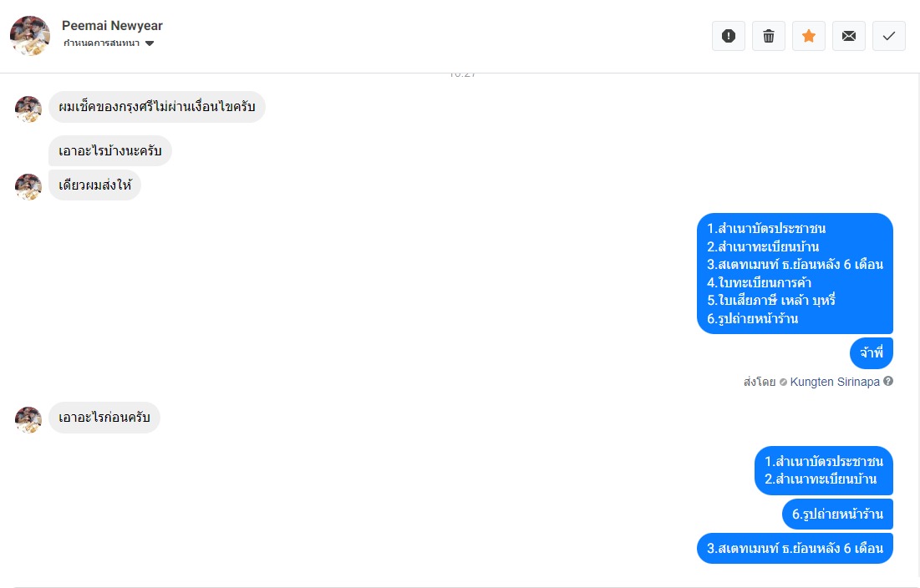This screenshot has width=920, height=588.
Task: Mark conversation unread with envelope icon
Action: point(848,36)
